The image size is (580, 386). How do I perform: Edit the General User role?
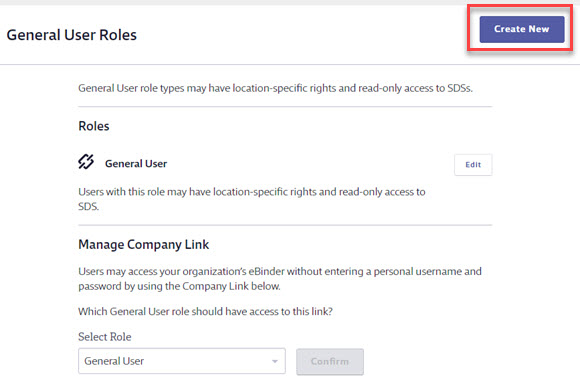[x=473, y=165]
